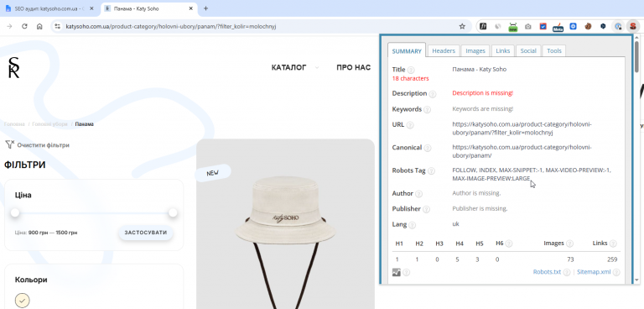Screen dimensions: 644x309
Task: Click the NEW badge on product
Action: pos(212,173)
